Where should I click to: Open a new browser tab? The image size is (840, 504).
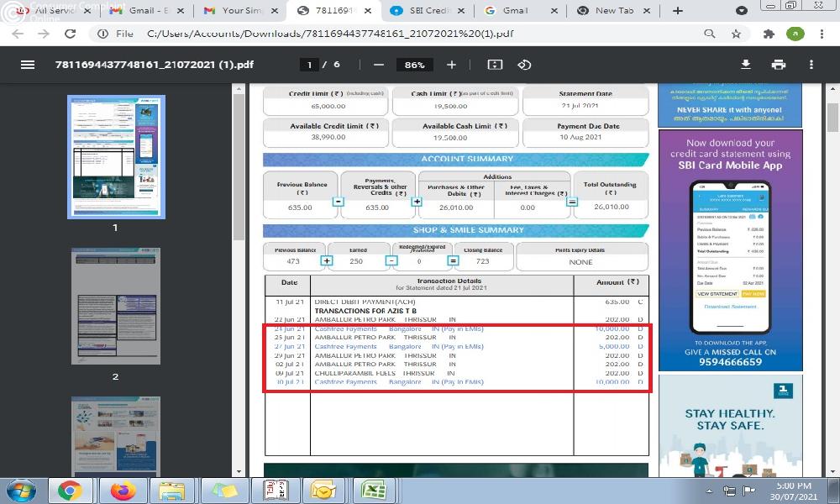(x=678, y=11)
